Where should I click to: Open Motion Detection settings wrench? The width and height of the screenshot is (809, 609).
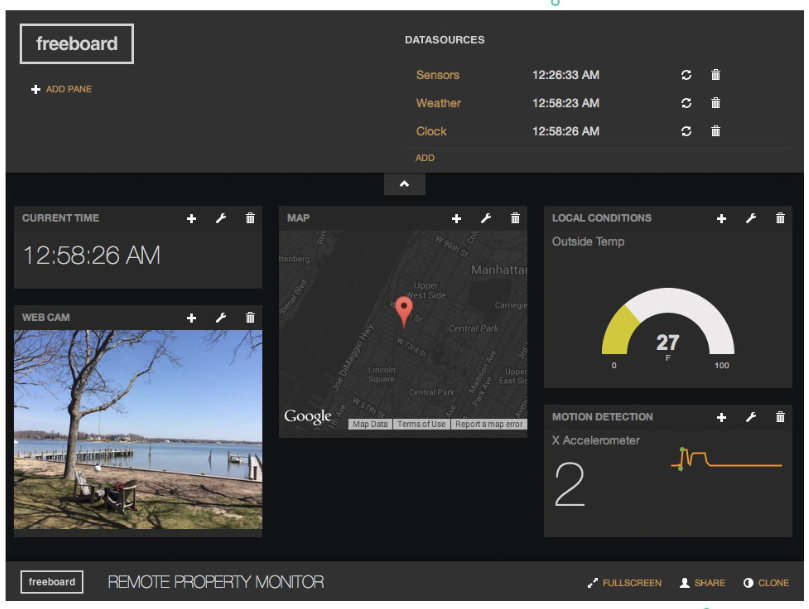pyautogui.click(x=751, y=417)
